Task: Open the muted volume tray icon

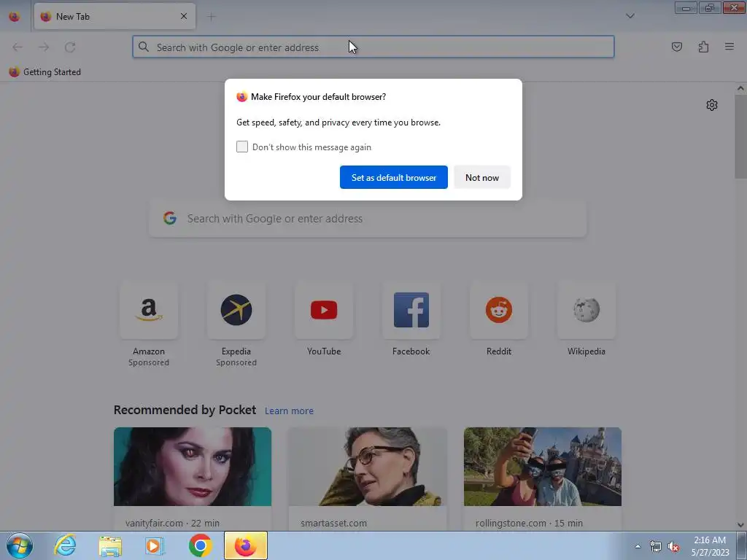Action: 673,546
